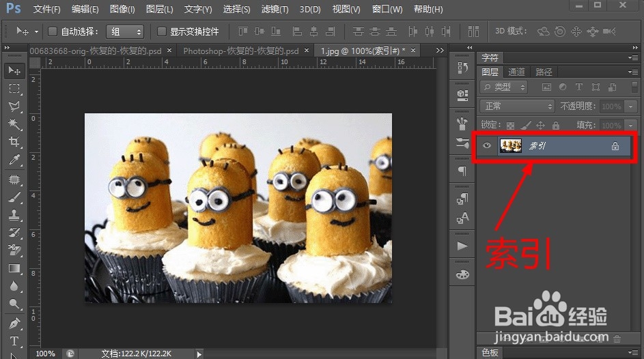Open the Swatches palette panel icon
The height and width of the screenshot is (359, 644).
point(462,274)
